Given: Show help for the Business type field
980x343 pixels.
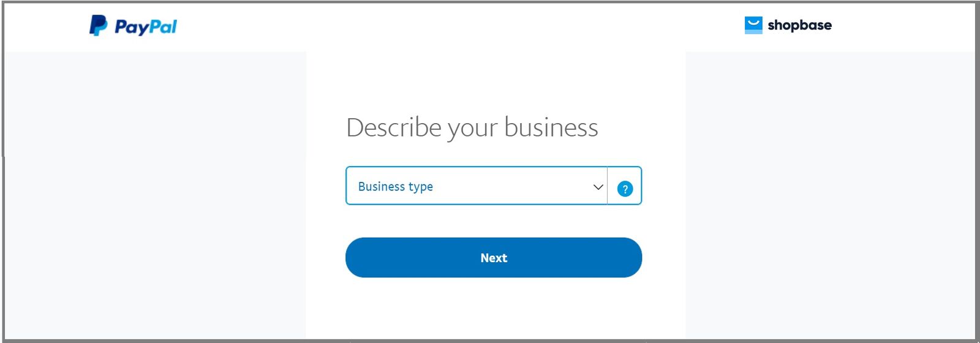Looking at the screenshot, I should (x=625, y=189).
